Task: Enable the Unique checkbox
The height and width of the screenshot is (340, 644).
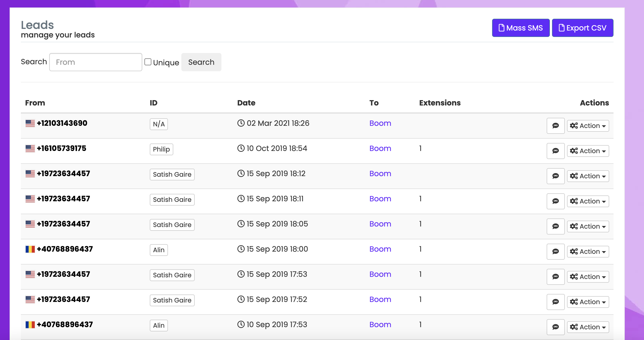Action: [x=148, y=62]
